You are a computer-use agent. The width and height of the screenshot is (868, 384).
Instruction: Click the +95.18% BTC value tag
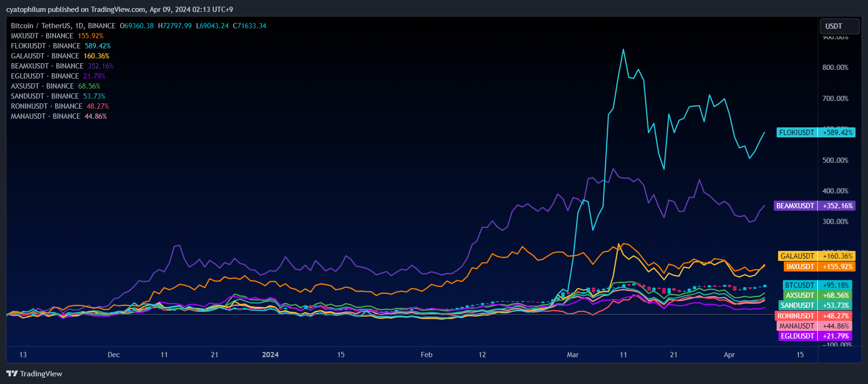point(835,285)
